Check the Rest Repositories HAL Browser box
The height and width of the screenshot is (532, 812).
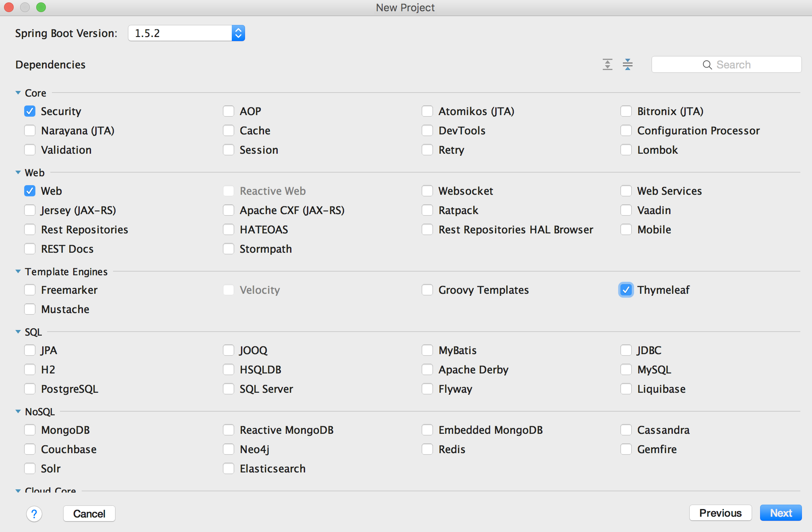(x=427, y=229)
